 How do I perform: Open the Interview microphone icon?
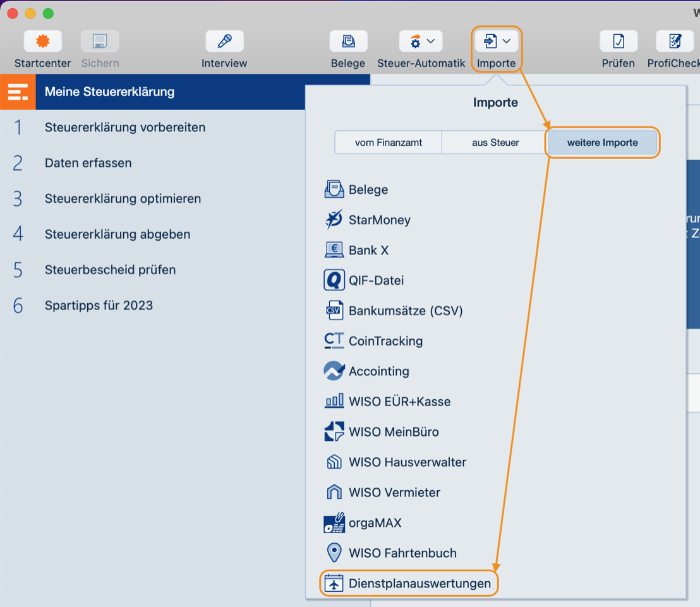(x=224, y=41)
